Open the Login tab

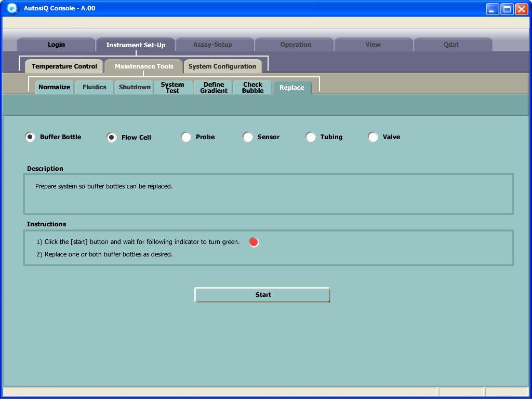tap(56, 45)
